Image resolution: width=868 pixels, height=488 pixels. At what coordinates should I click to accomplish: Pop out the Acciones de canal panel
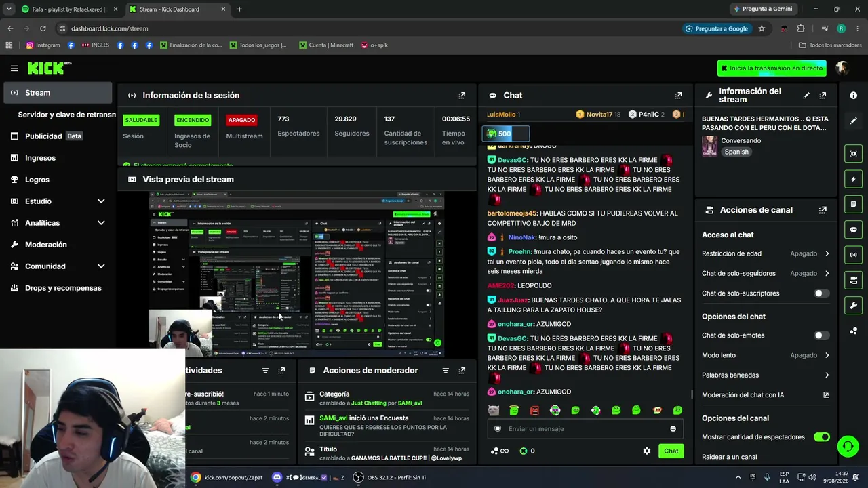[823, 210]
